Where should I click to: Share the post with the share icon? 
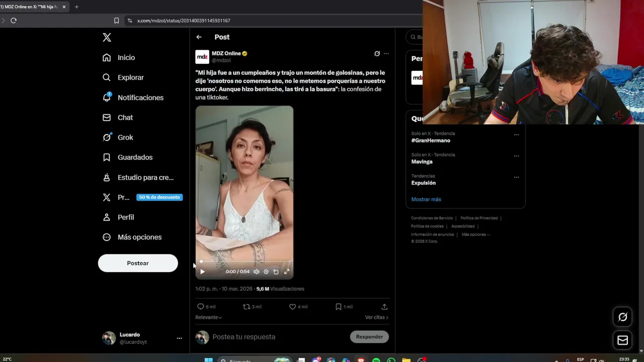click(x=384, y=307)
